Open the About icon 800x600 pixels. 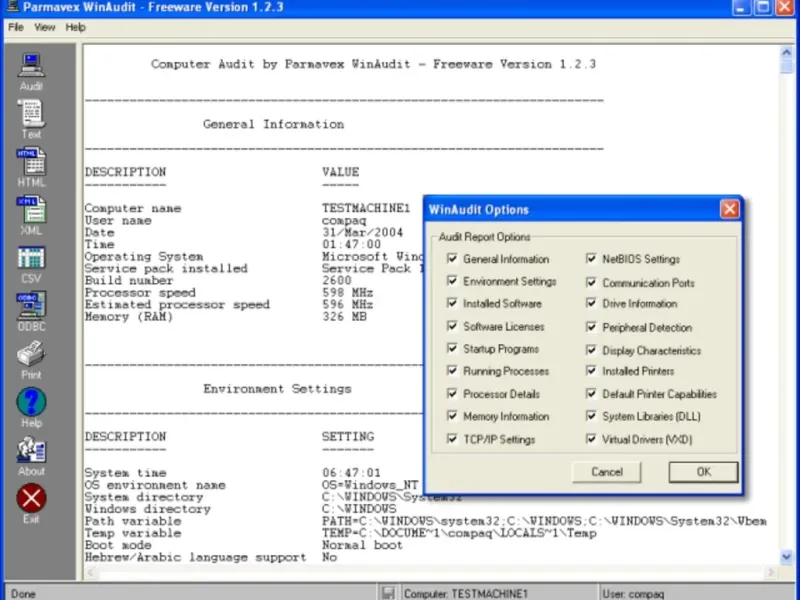coord(31,456)
